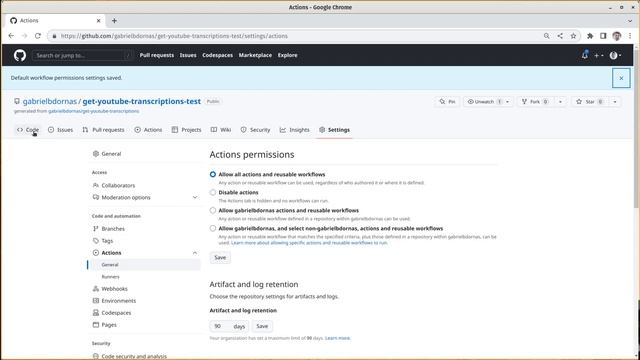Select Allow all actions and reusable workflows
The height and width of the screenshot is (360, 640).
point(213,174)
